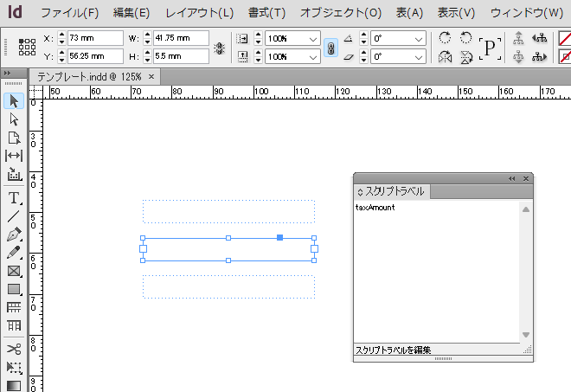Switch to the テンプレート.indd document tab

tap(89, 76)
